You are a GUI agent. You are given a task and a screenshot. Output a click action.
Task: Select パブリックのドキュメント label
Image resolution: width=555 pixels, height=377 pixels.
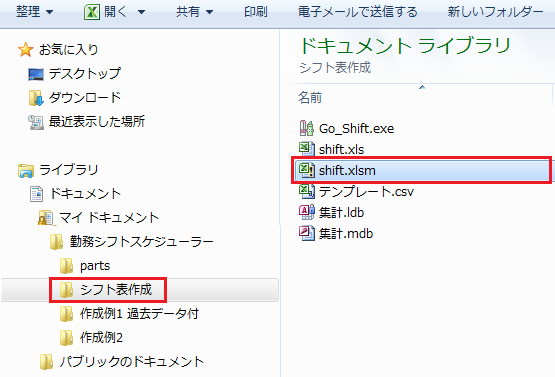[132, 362]
